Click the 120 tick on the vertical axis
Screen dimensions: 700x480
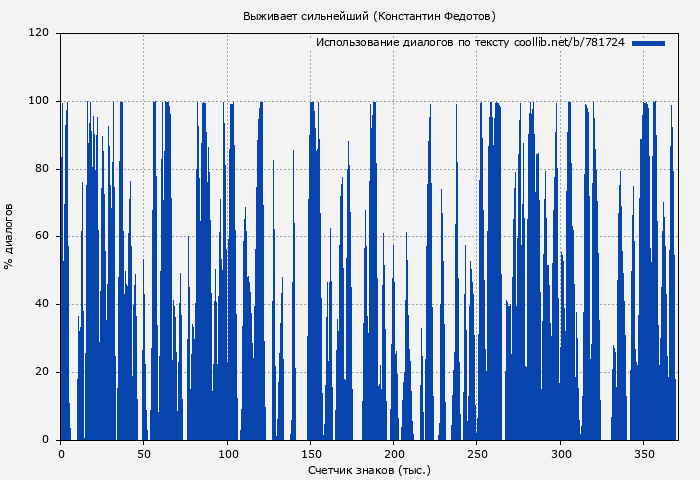(39, 33)
